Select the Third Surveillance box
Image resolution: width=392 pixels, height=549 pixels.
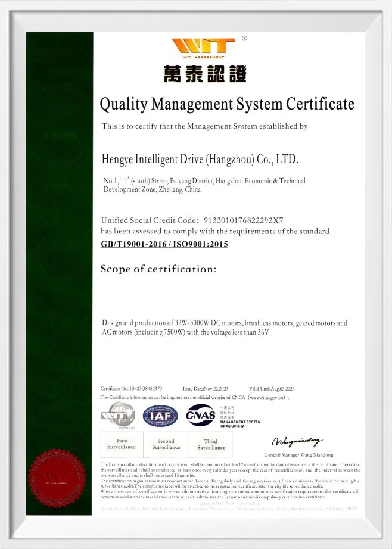pos(211,445)
